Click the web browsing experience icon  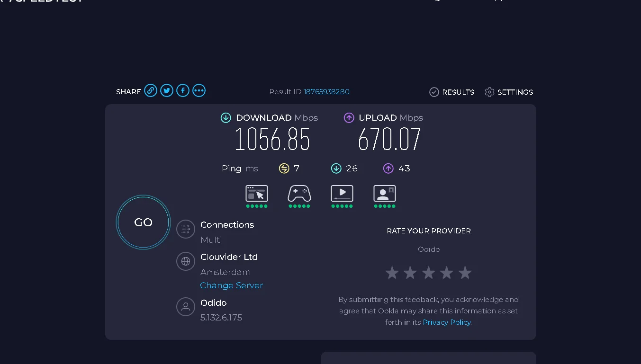coord(257,194)
